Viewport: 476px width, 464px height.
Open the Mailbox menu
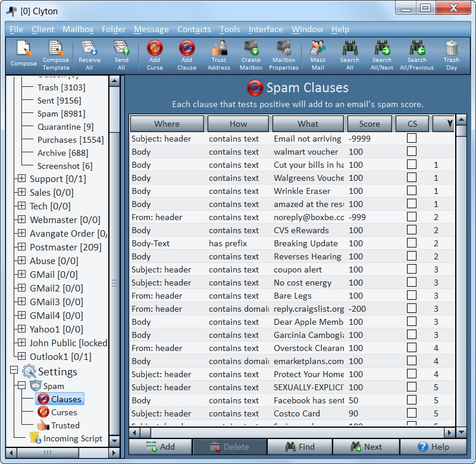(78, 29)
